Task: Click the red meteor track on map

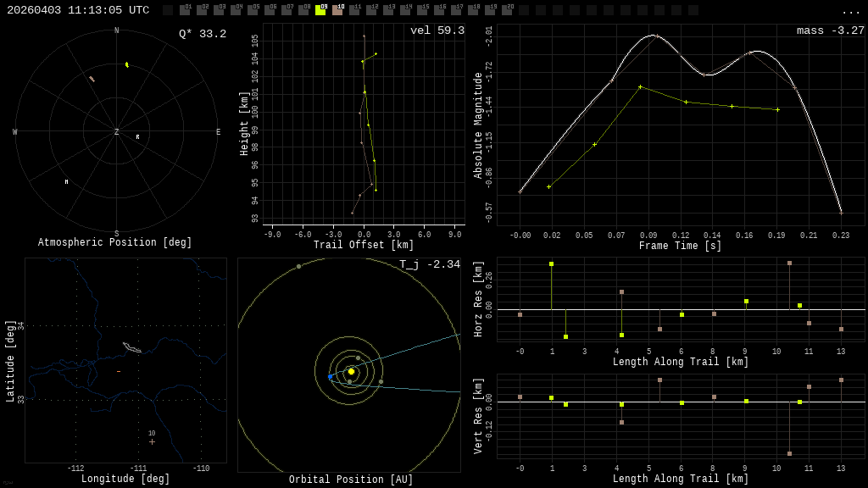Action: tap(119, 371)
